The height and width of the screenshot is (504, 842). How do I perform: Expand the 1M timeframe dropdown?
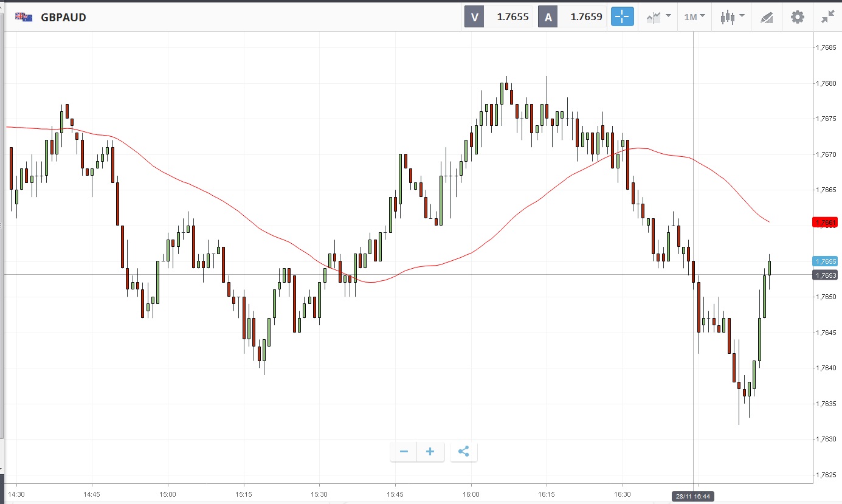coord(694,17)
